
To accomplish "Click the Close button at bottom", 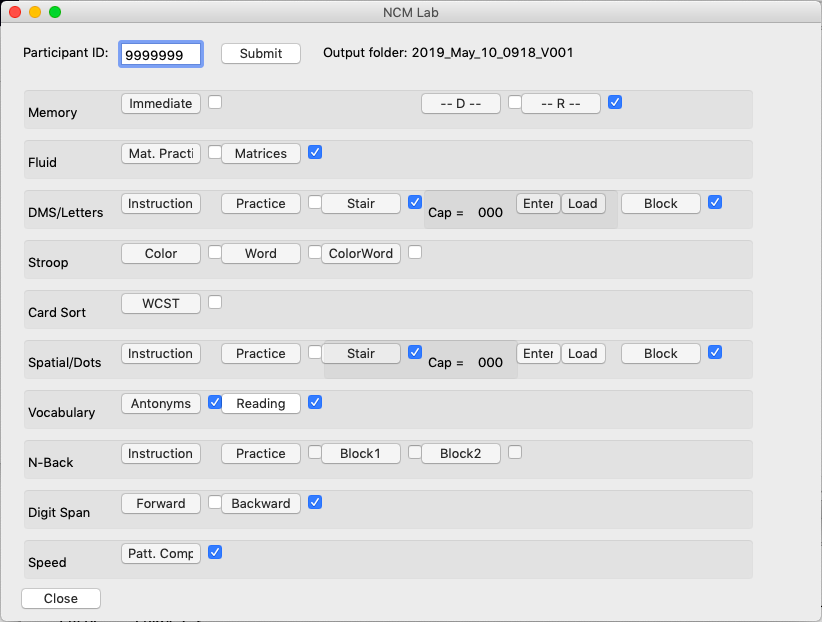I will [61, 598].
